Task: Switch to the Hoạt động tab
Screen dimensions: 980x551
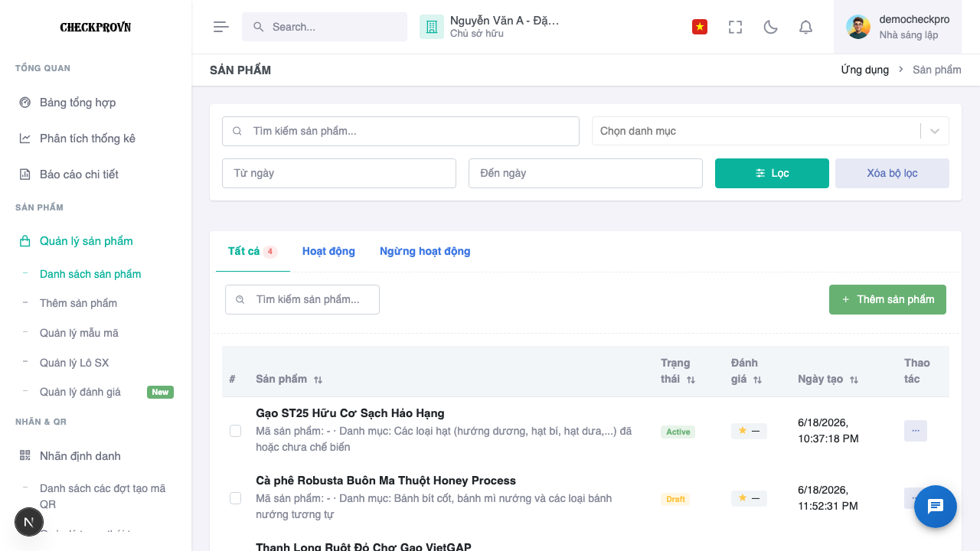Action: point(328,251)
